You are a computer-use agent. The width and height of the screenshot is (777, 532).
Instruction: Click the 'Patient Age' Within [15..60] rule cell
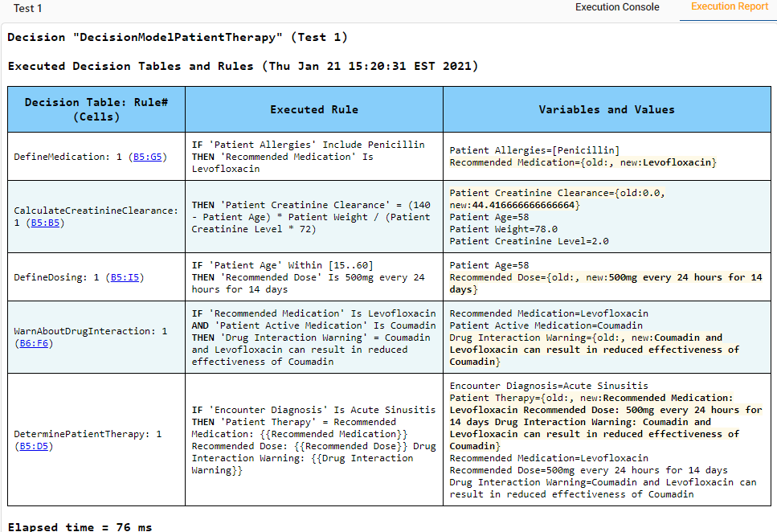tap(313, 277)
